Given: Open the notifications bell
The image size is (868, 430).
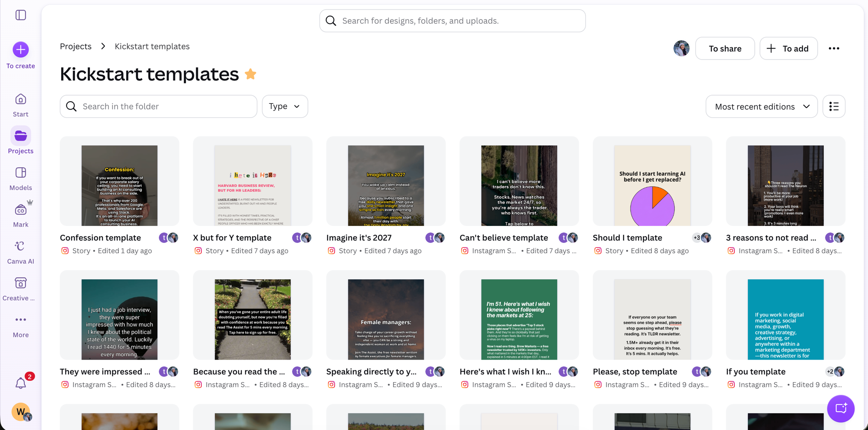Looking at the screenshot, I should (x=20, y=383).
